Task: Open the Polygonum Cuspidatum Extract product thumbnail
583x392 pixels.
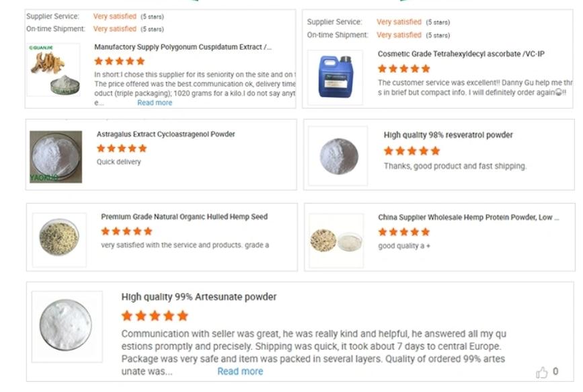Action: [54, 73]
